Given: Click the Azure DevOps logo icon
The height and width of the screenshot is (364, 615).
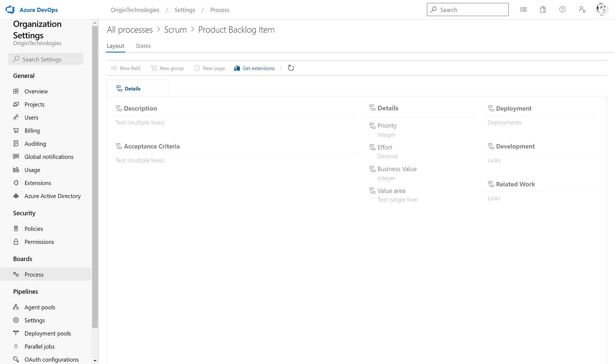Looking at the screenshot, I should tap(10, 10).
